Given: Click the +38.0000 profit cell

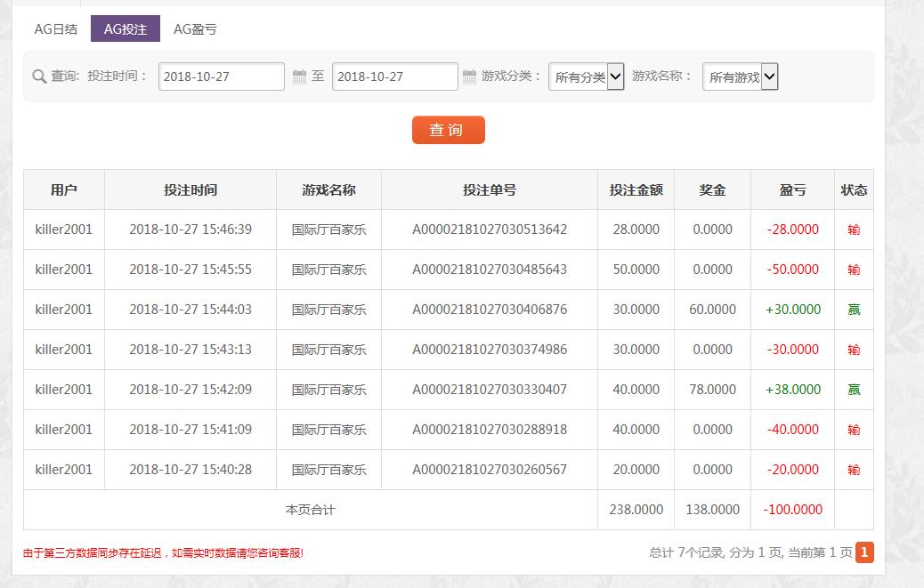Looking at the screenshot, I should pos(792,390).
